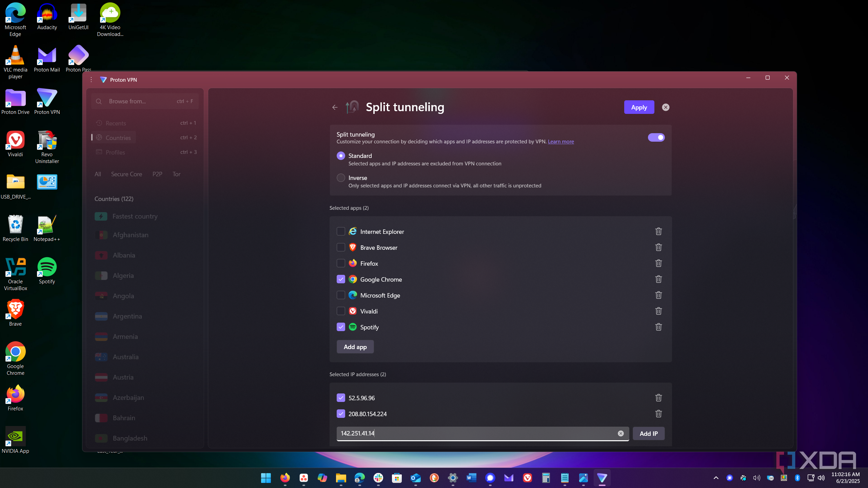
Task: Select the Notepad++ desktop icon
Action: click(x=47, y=229)
